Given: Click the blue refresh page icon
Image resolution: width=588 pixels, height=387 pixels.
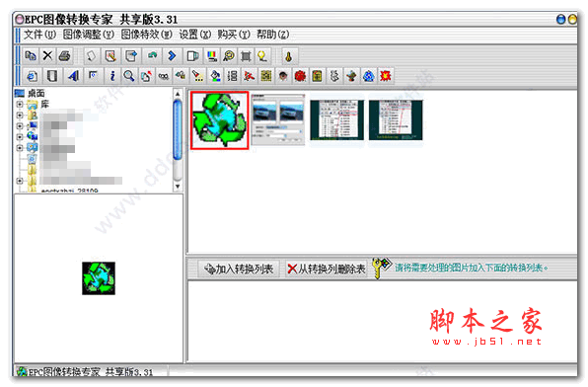Looking at the screenshot, I should click(32, 76).
